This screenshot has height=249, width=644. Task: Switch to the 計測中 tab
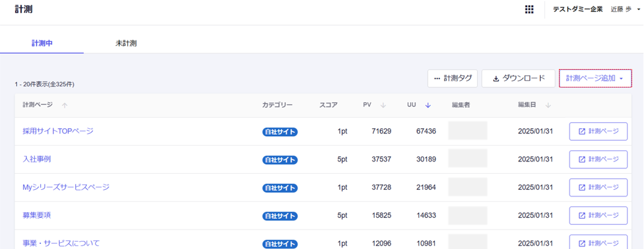pos(42,43)
